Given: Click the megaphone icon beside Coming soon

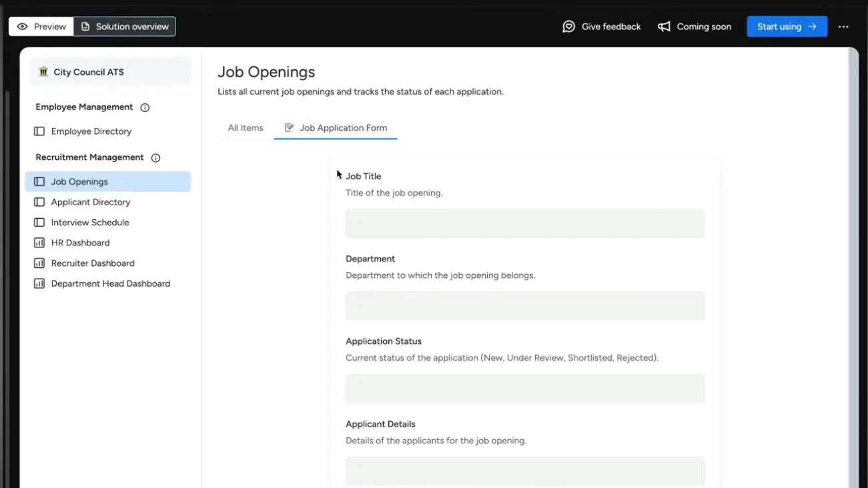Looking at the screenshot, I should pos(663,26).
